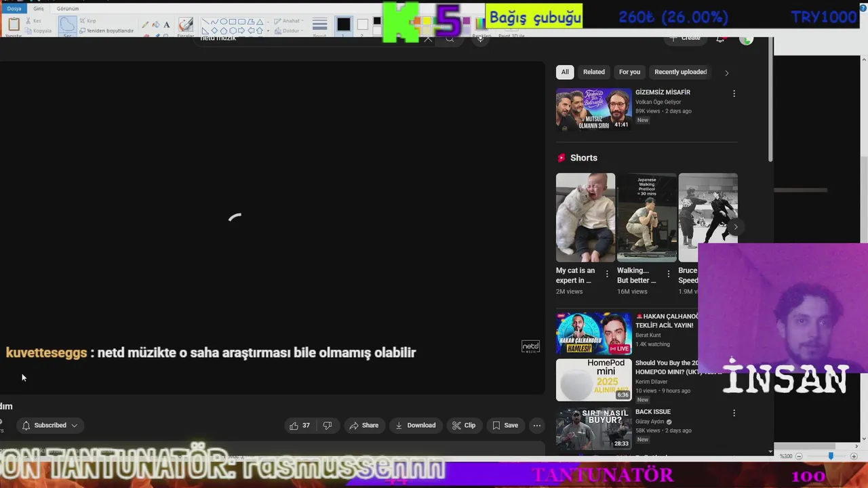Screen dimensions: 868x488
Task: Open the Japanese Walking Protocol Short
Action: 646,218
